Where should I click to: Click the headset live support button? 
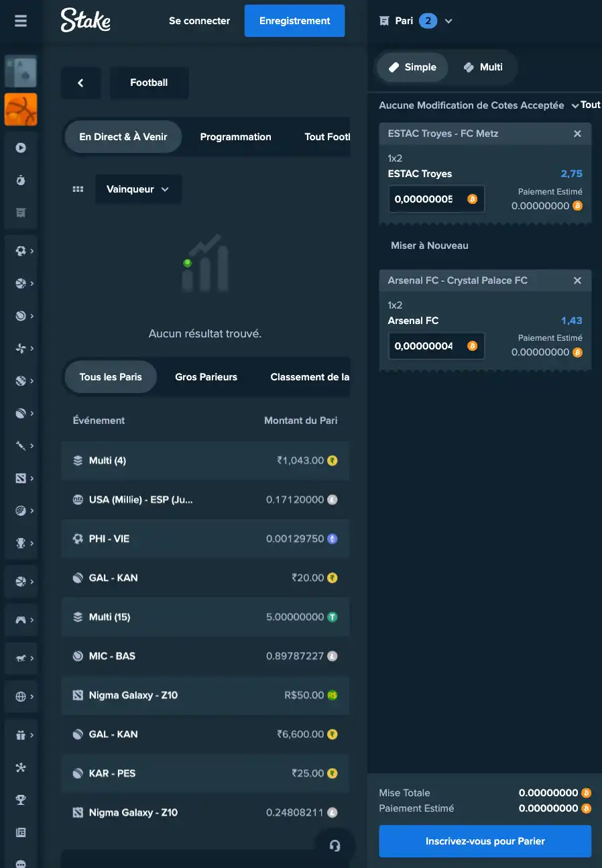click(x=335, y=846)
